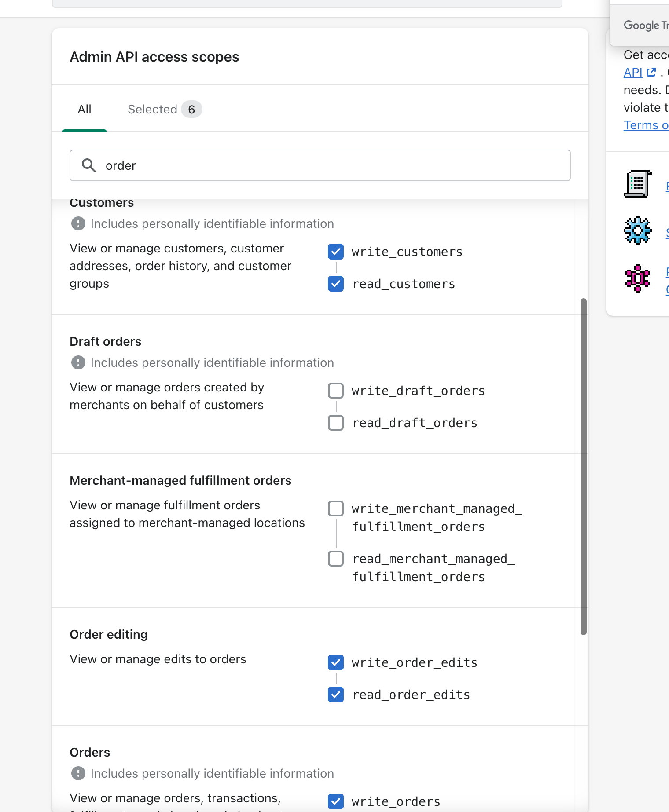Screen dimensions: 669x812
Task: Click the Orders info warning icon
Action: click(x=78, y=773)
